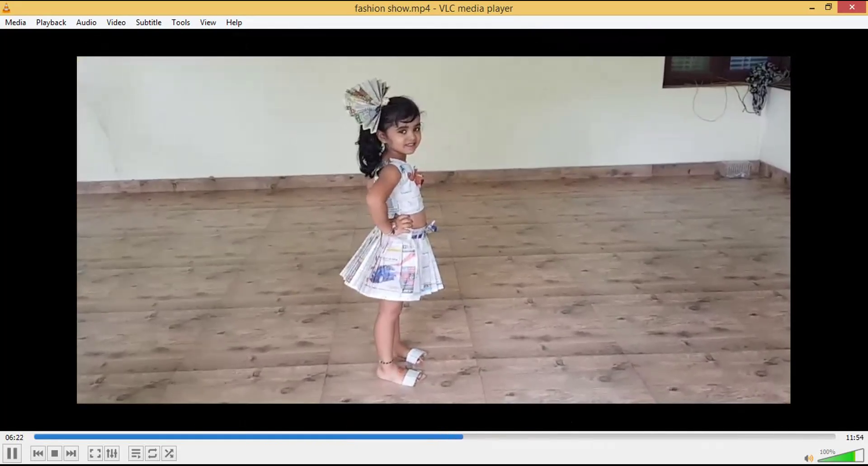The width and height of the screenshot is (868, 466).
Task: Open the Playback menu
Action: (x=51, y=22)
